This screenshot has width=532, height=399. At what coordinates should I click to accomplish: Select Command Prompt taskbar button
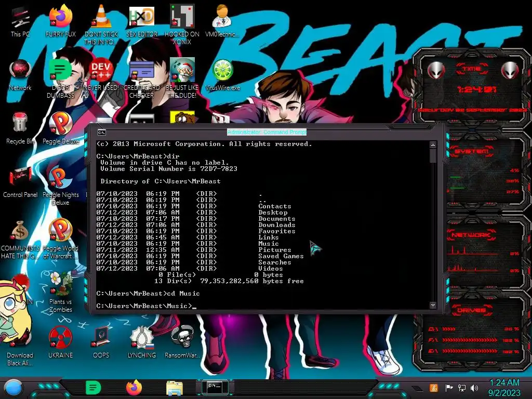215,387
